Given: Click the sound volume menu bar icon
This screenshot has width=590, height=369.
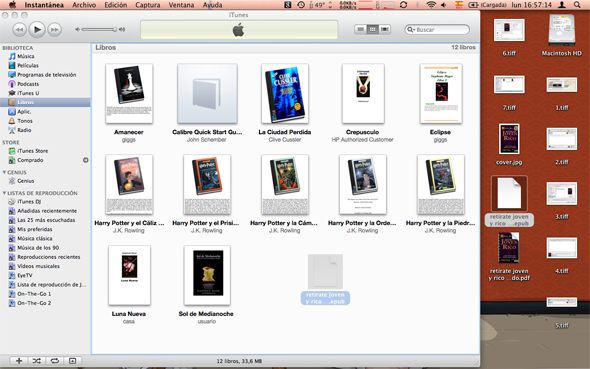Looking at the screenshot, I should coord(444,5).
